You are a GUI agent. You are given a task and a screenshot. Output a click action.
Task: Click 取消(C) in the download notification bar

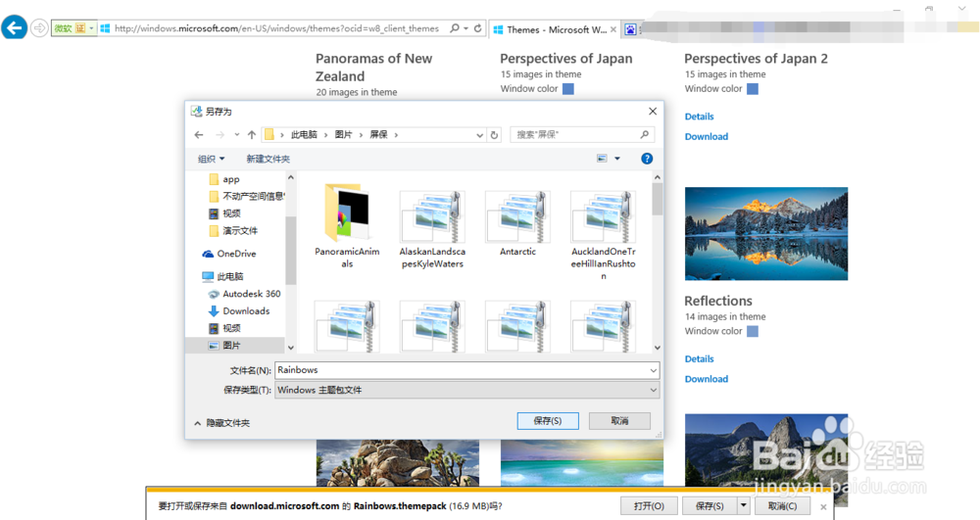[x=782, y=505]
